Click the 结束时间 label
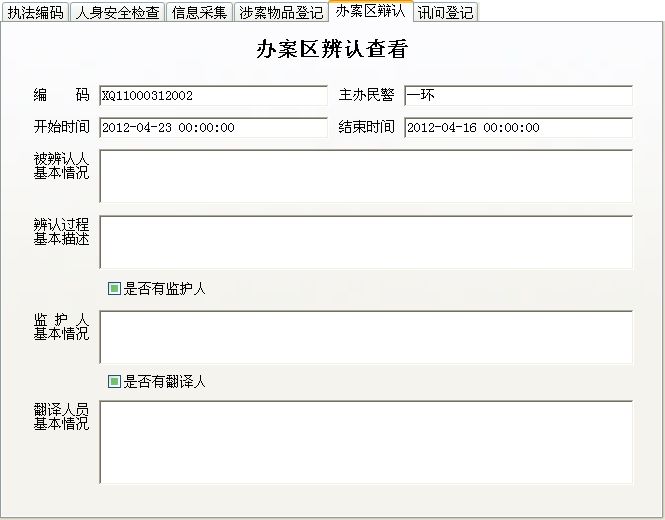The width and height of the screenshot is (665, 520). point(366,127)
